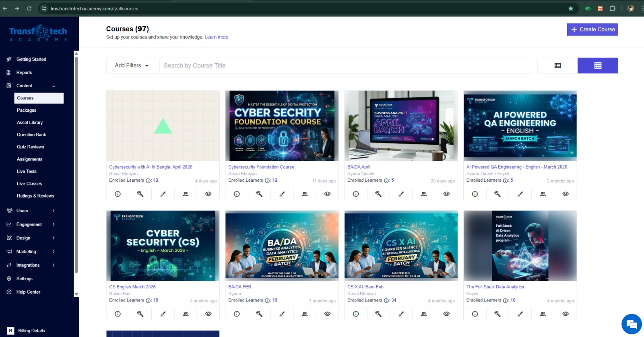Open The Full Stack Data Analytics title link

click(x=495, y=287)
